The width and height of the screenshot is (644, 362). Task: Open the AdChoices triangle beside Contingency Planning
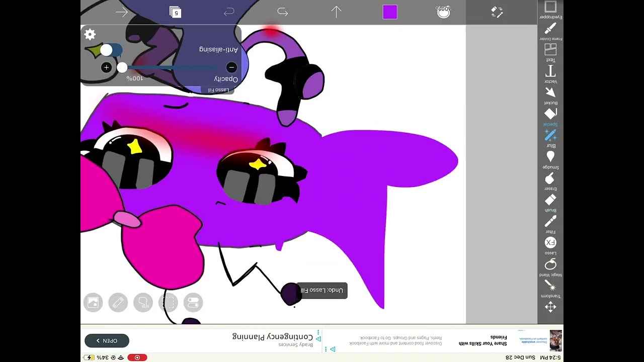pos(318,338)
